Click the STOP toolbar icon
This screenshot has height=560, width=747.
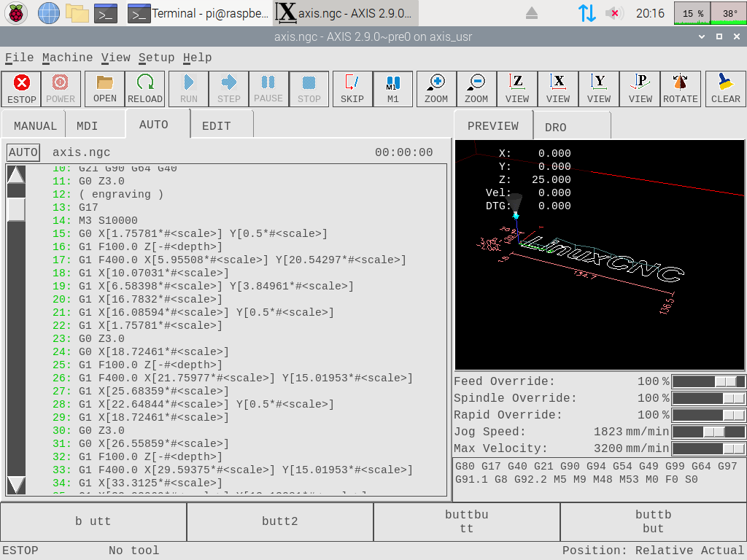pos(309,89)
